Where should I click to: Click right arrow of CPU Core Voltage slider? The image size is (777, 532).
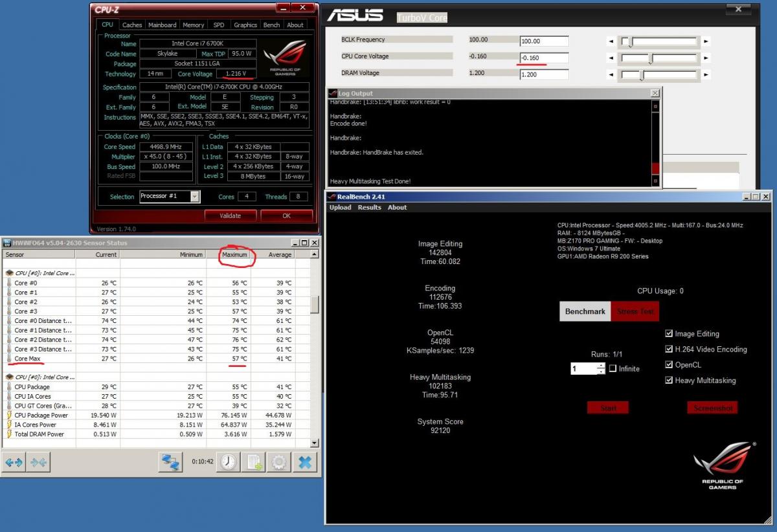click(x=706, y=58)
